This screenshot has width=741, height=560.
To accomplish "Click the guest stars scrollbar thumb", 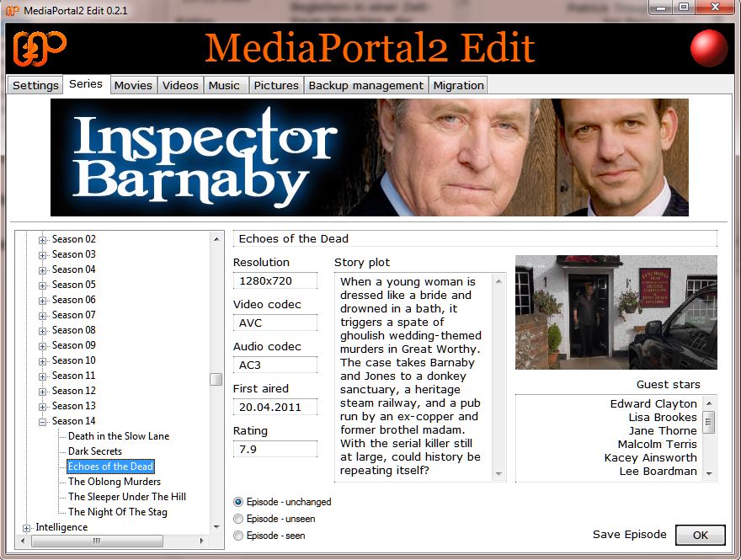I will click(x=709, y=422).
